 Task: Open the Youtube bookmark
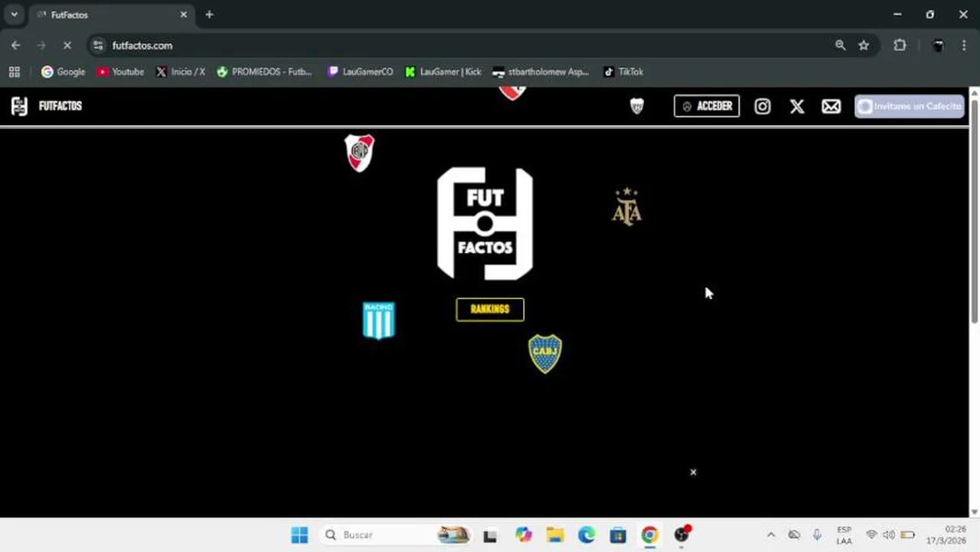[x=120, y=72]
